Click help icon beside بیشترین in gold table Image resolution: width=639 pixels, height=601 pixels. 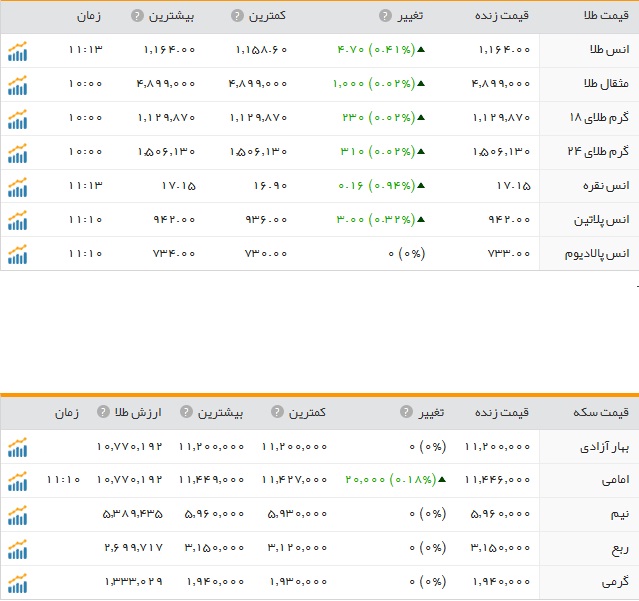[137, 16]
